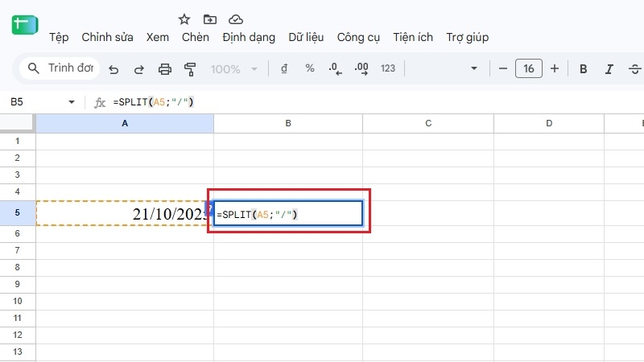This screenshot has width=644, height=362.
Task: Select row 13 header
Action: [x=17, y=352]
